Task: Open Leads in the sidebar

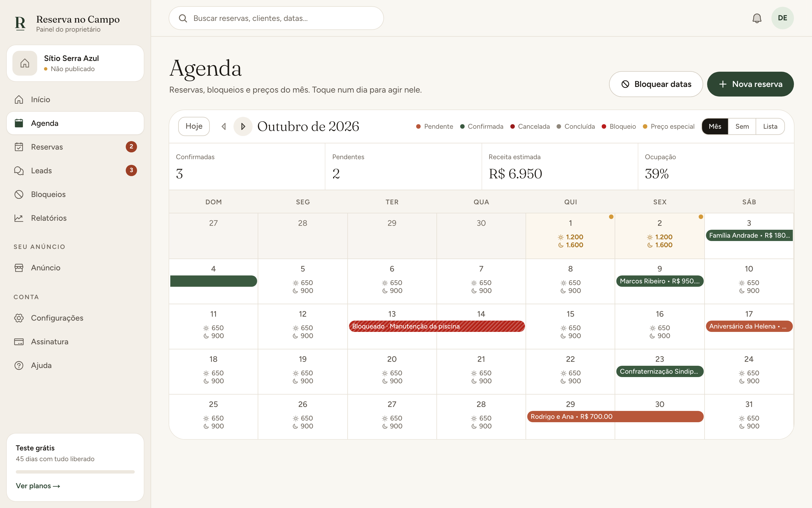Action: [75, 171]
